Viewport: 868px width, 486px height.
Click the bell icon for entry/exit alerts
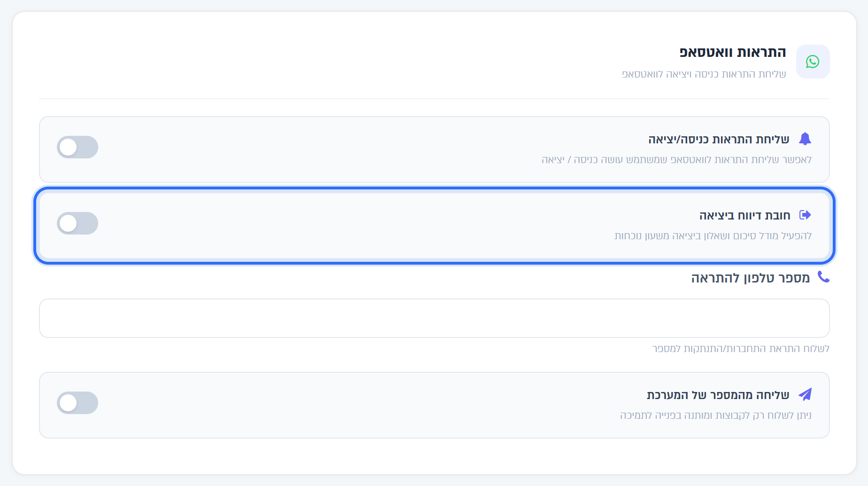click(805, 139)
